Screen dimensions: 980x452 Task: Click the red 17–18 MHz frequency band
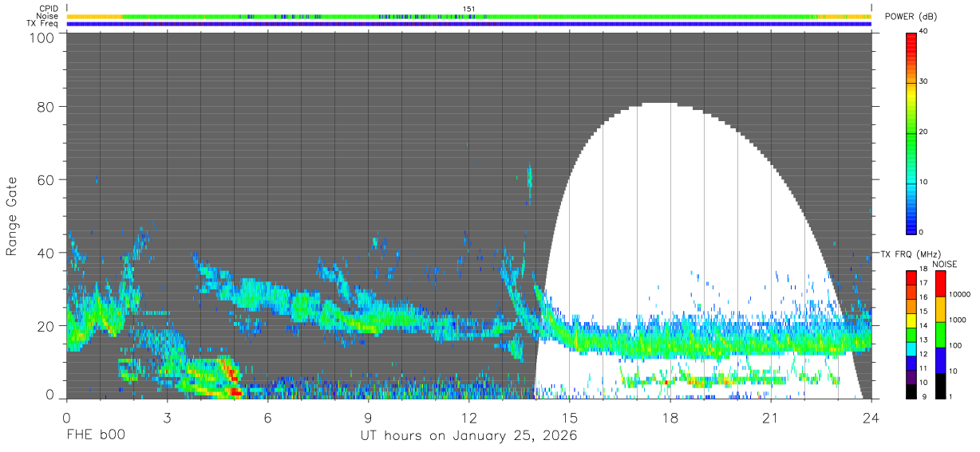[x=911, y=278]
